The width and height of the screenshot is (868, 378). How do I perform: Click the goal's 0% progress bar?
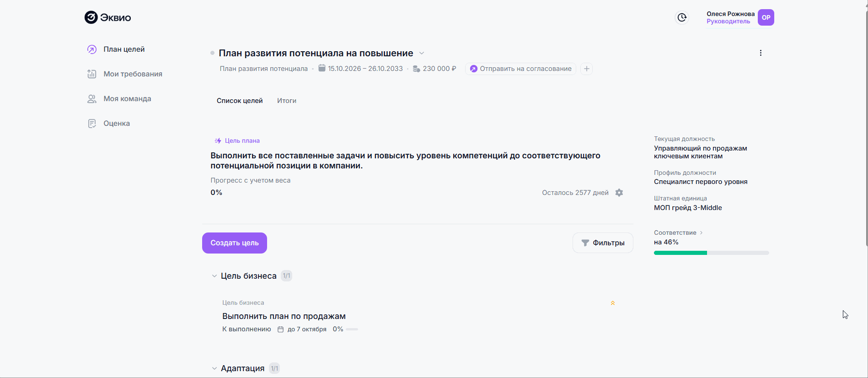point(352,329)
